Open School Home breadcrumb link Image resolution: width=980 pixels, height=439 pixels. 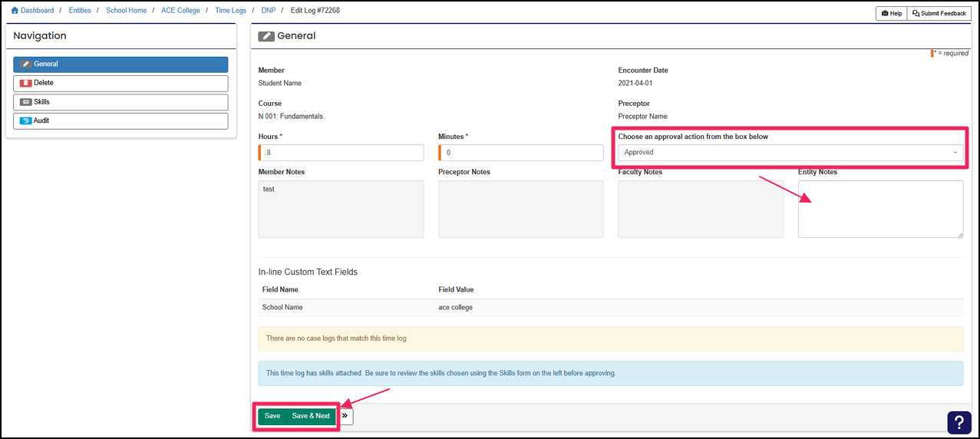tap(126, 11)
